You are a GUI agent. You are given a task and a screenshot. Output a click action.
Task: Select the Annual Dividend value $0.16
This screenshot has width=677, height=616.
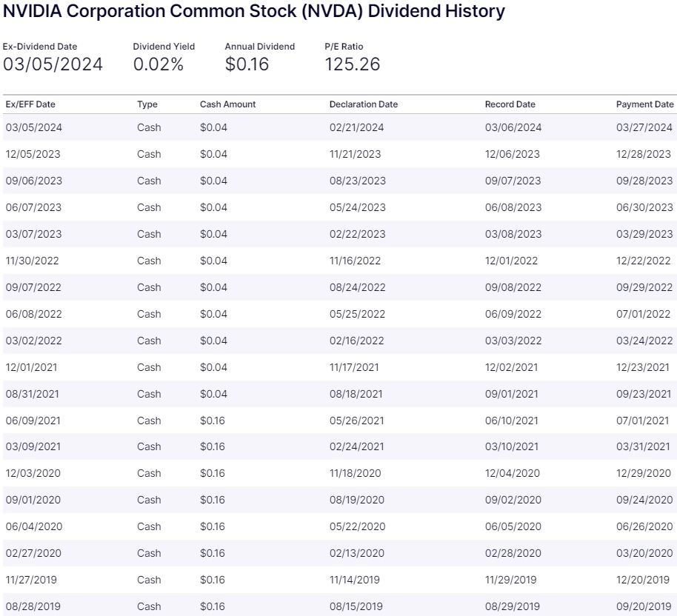coord(247,64)
